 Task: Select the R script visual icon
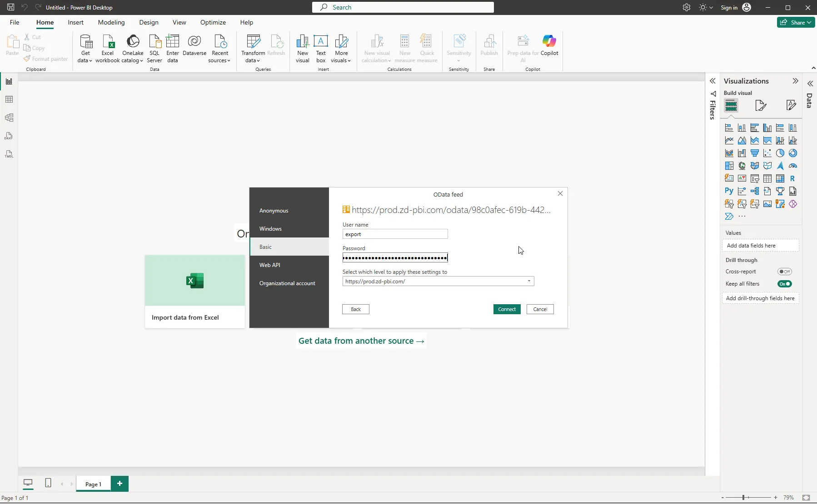tap(792, 178)
